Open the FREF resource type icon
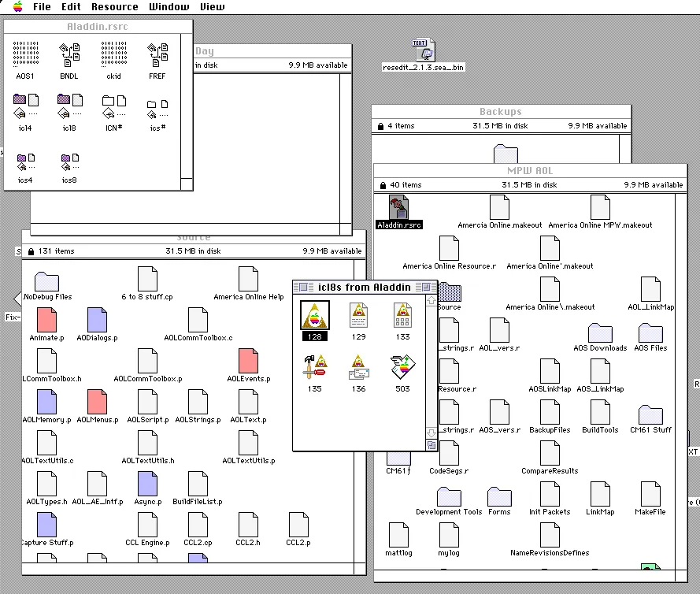The height and width of the screenshot is (594, 700). coord(157,56)
